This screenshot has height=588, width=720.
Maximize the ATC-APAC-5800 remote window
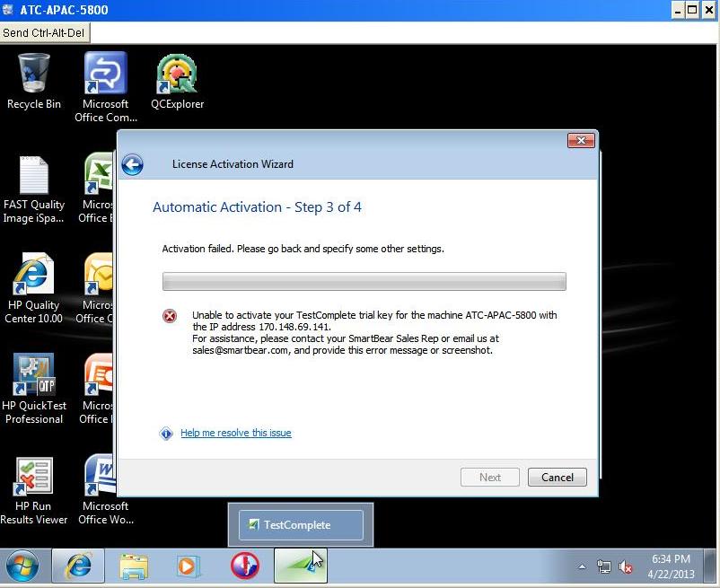(692, 10)
